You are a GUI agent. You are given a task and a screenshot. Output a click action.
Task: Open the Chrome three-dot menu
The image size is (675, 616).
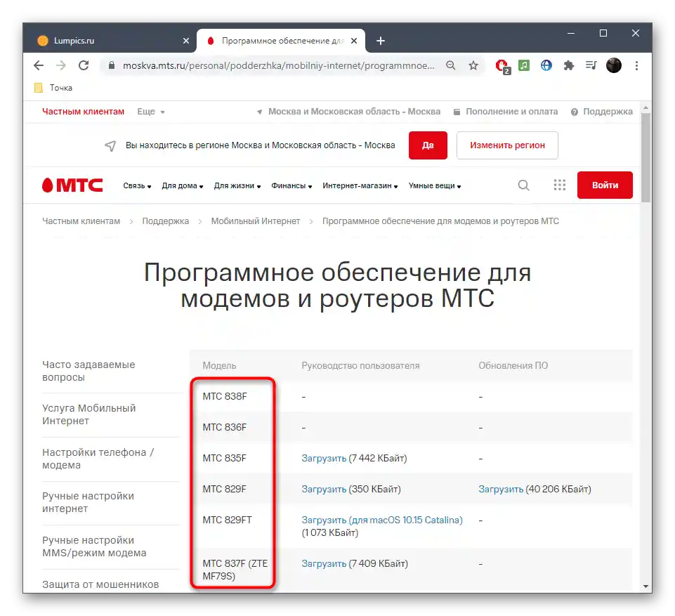click(x=636, y=65)
